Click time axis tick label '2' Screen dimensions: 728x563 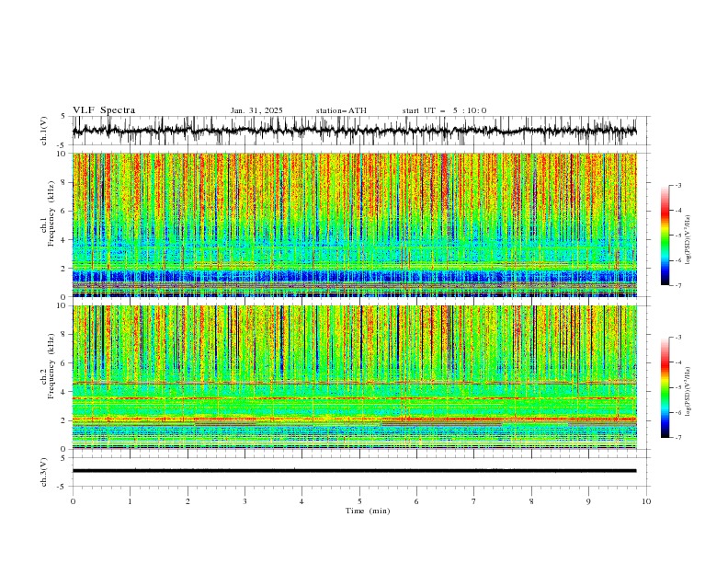point(188,501)
